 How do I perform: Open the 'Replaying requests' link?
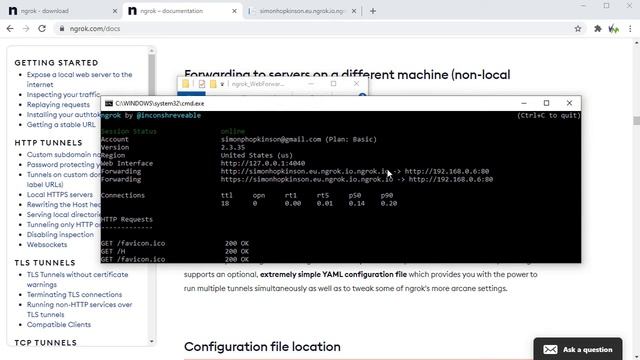[x=58, y=104]
